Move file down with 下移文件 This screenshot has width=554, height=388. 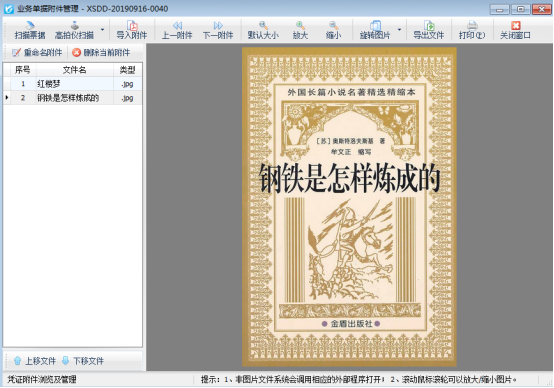[x=83, y=361]
